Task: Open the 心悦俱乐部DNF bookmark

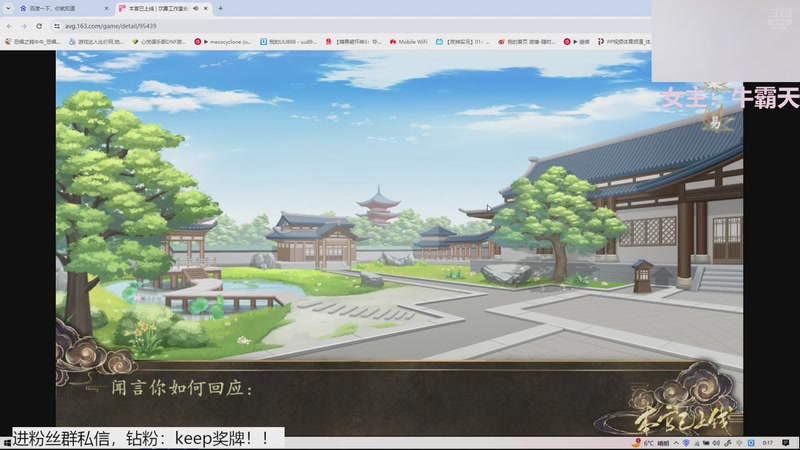Action: coord(159,42)
